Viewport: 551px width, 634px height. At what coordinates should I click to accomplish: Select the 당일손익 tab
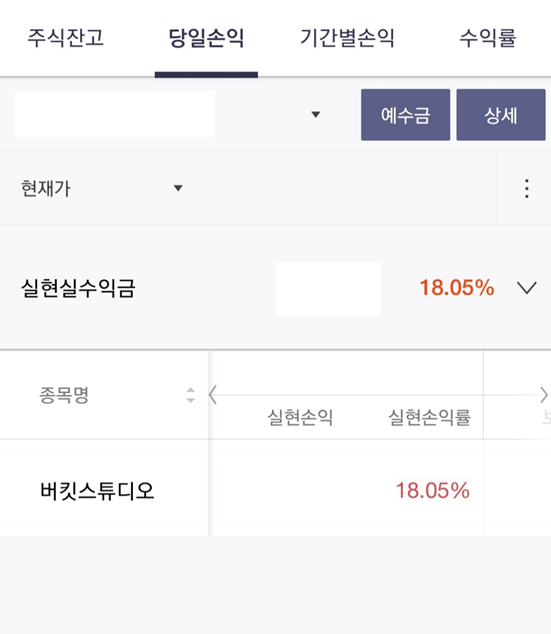pos(206,38)
